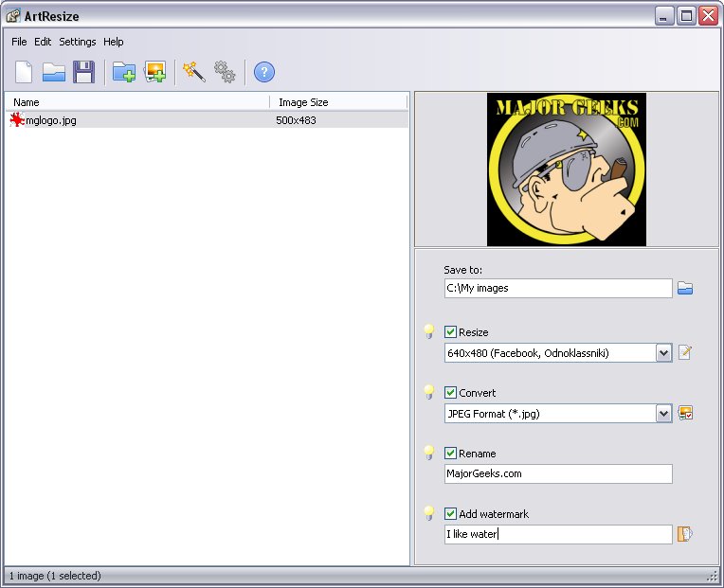Save project with the floppy disk icon
Viewport: 724px width, 588px height.
(83, 72)
